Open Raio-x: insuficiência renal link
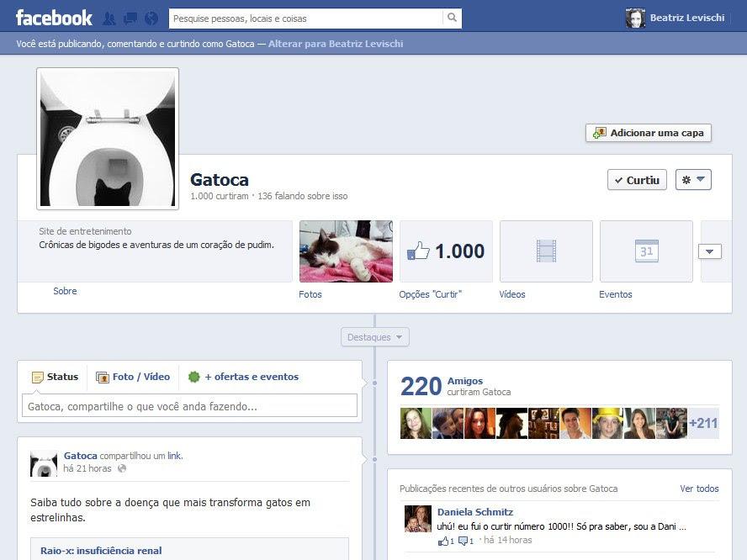 pos(101,551)
